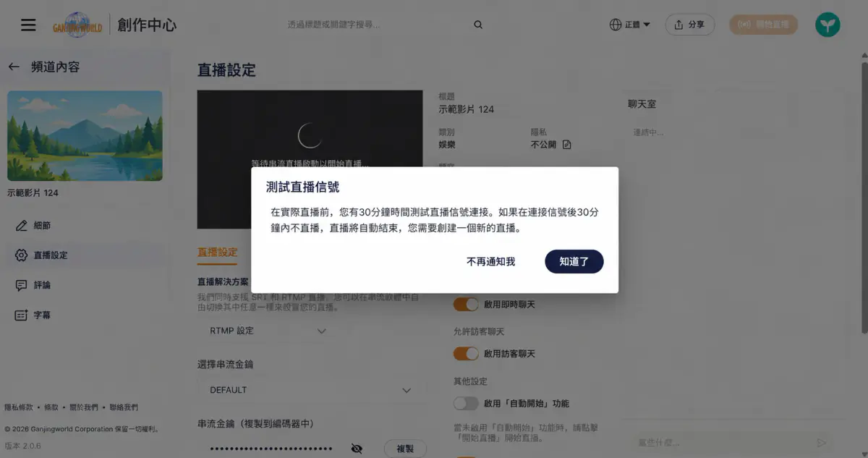
Task: Click 隱私條款 footer link
Action: point(19,407)
